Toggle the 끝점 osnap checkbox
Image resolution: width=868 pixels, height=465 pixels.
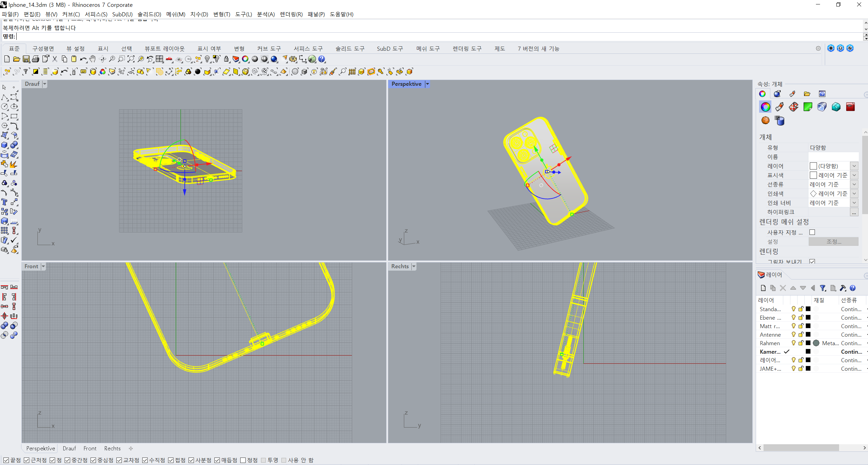click(6, 460)
